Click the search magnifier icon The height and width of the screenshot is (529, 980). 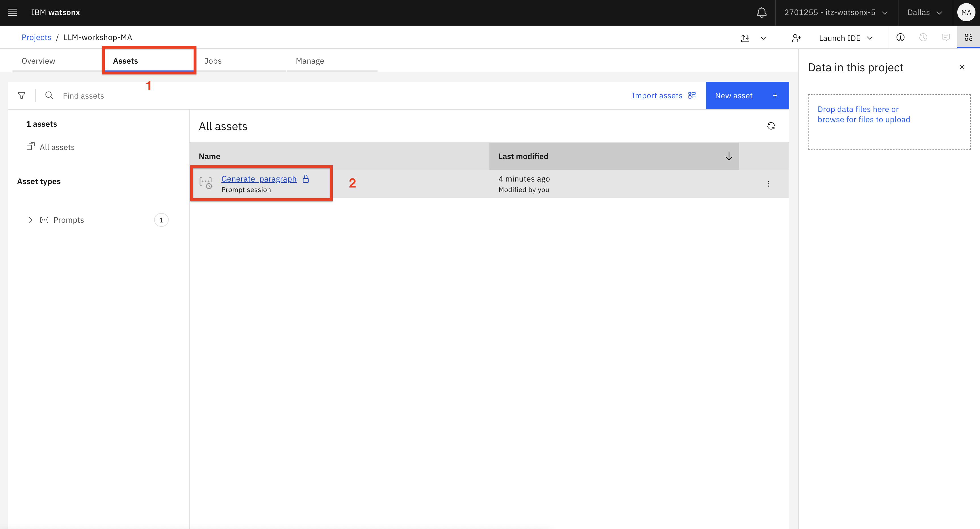49,95
